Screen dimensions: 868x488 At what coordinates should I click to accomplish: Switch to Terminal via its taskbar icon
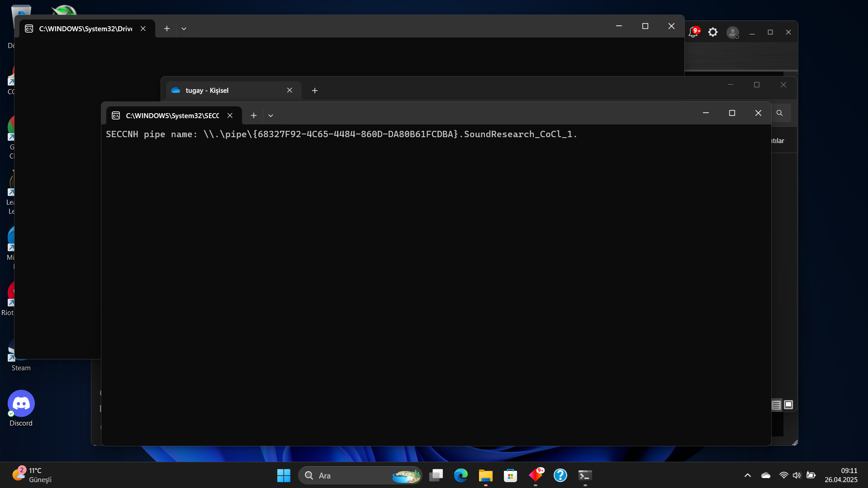(585, 475)
